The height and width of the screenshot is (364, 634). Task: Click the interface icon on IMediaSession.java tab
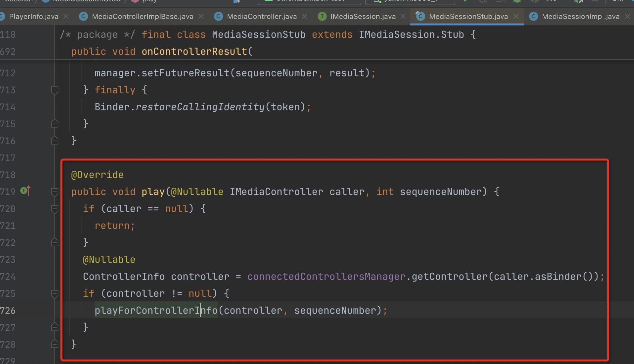click(x=322, y=16)
